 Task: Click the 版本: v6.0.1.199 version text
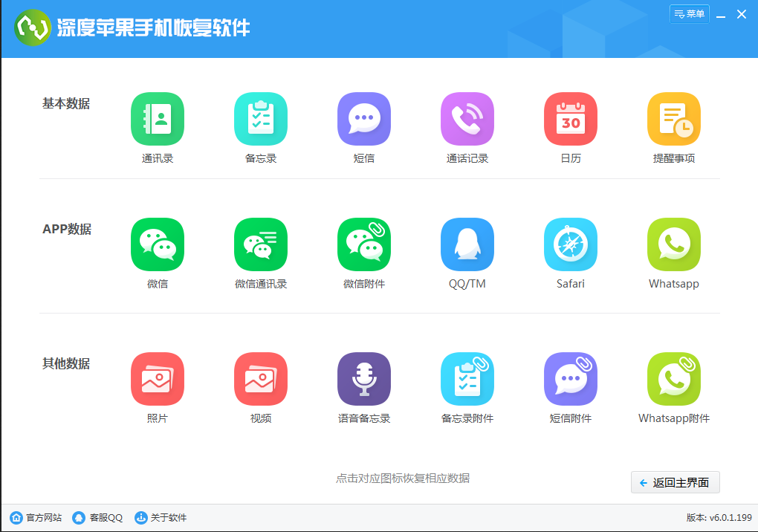point(719,517)
